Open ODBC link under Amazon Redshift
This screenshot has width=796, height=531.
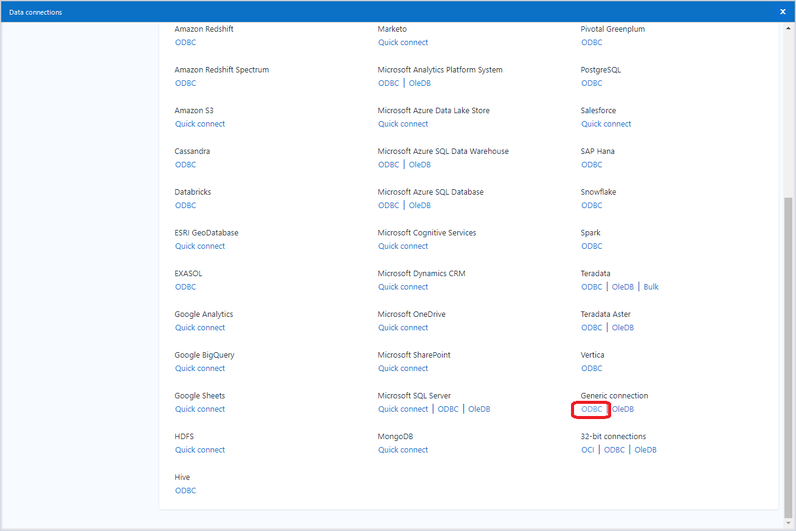point(185,43)
